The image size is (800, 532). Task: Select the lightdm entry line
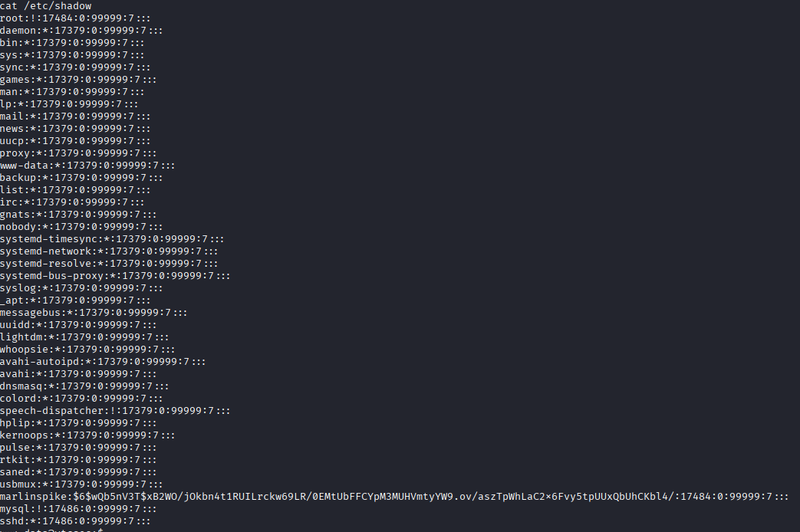[x=84, y=337]
